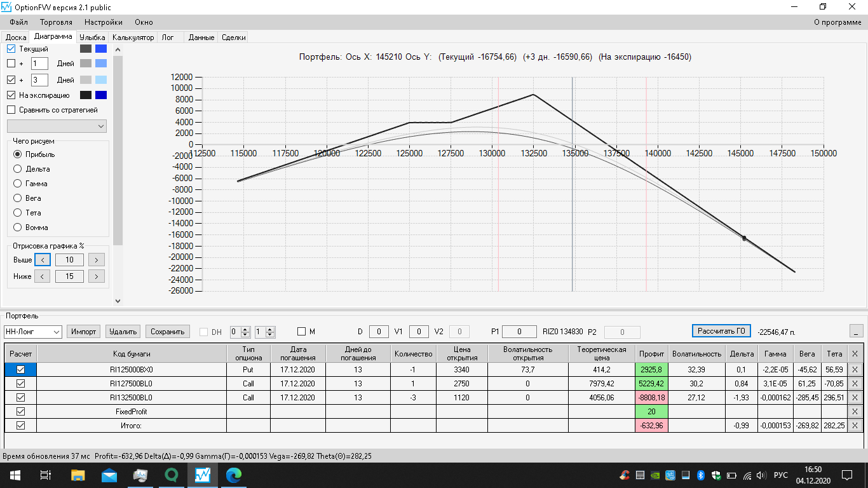This screenshot has height=488, width=868.
Task: Click the V1 input field
Action: click(x=419, y=332)
